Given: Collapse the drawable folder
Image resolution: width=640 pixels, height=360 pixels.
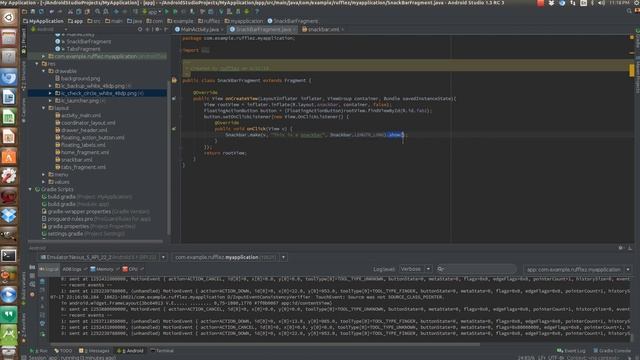Looking at the screenshot, I should click(x=44, y=71).
